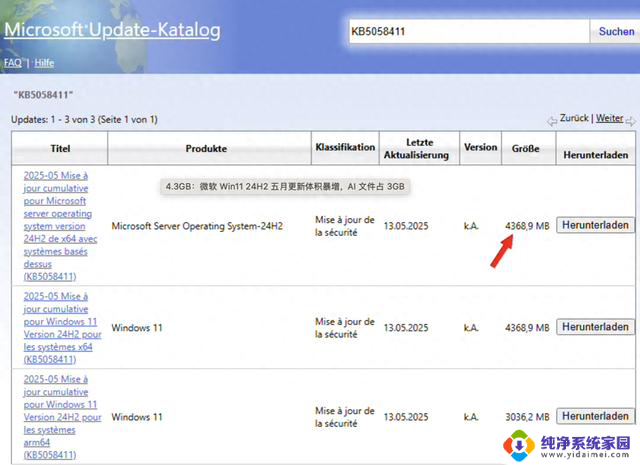Open the Microsoft server operating system update link
This screenshot has width=640, height=465.
tap(60, 226)
